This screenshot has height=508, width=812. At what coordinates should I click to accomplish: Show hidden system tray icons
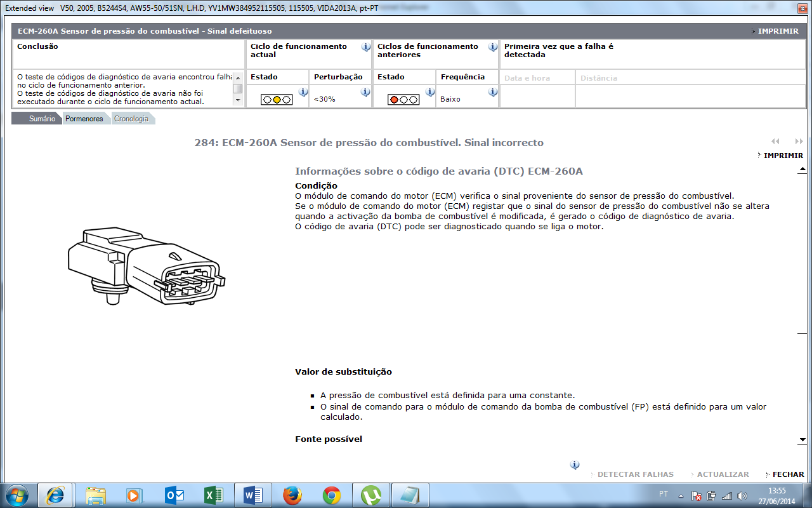point(681,495)
